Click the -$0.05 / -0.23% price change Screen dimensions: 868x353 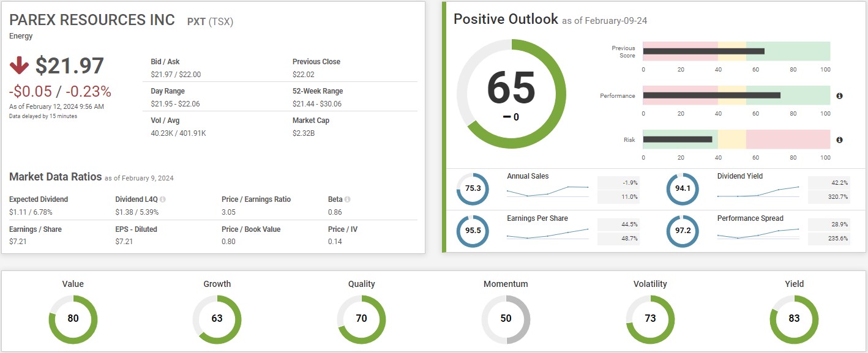pyautogui.click(x=60, y=92)
